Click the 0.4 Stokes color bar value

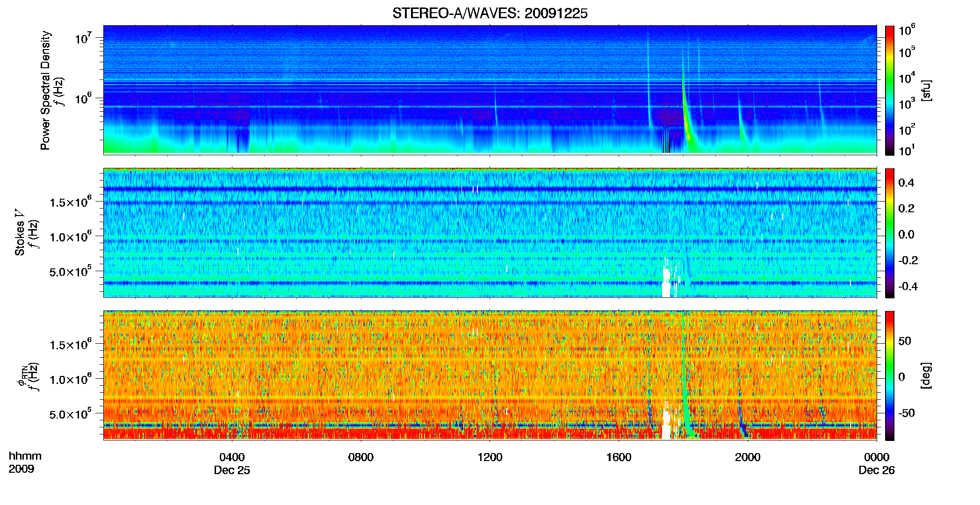pyautogui.click(x=906, y=182)
